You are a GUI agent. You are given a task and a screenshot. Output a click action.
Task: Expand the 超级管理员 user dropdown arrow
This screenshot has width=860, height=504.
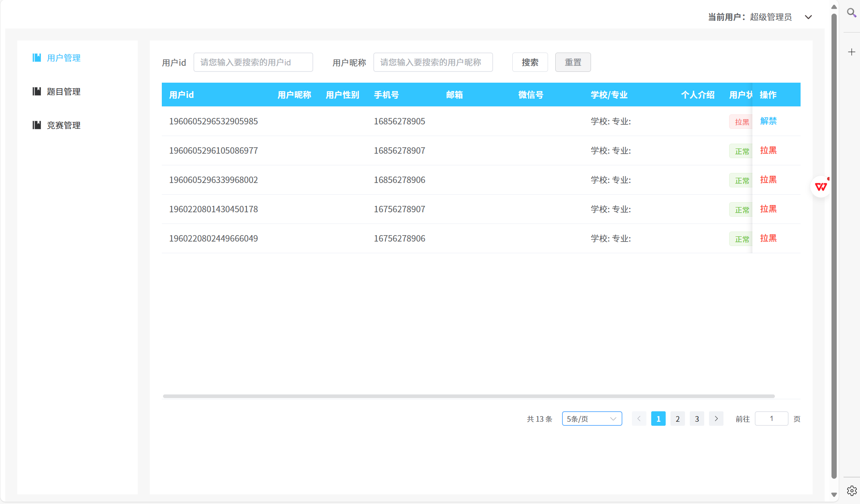pos(808,17)
